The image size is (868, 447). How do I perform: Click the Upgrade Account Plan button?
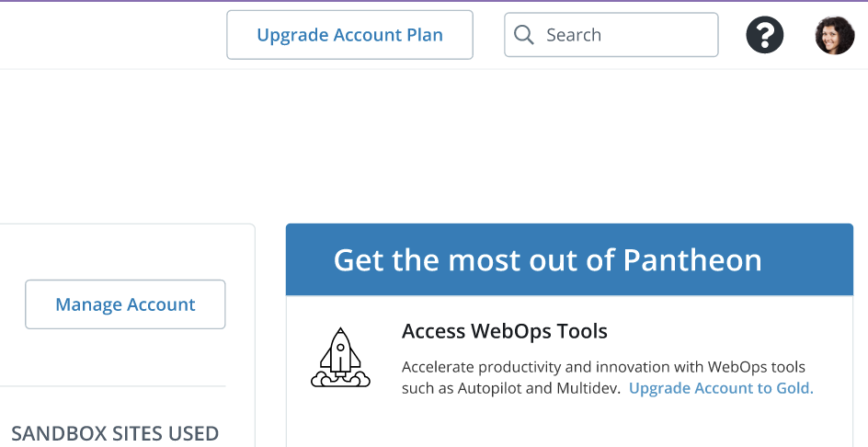(x=349, y=35)
